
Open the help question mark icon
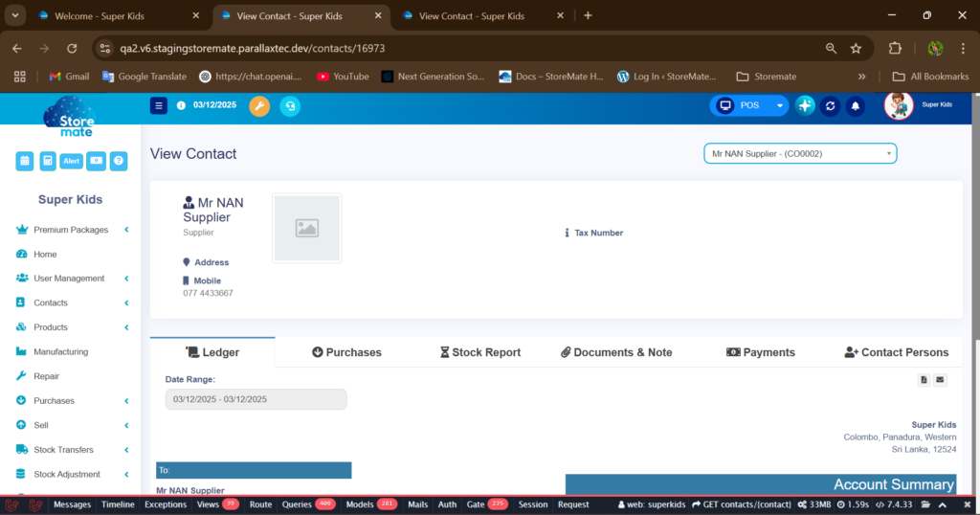click(x=119, y=161)
